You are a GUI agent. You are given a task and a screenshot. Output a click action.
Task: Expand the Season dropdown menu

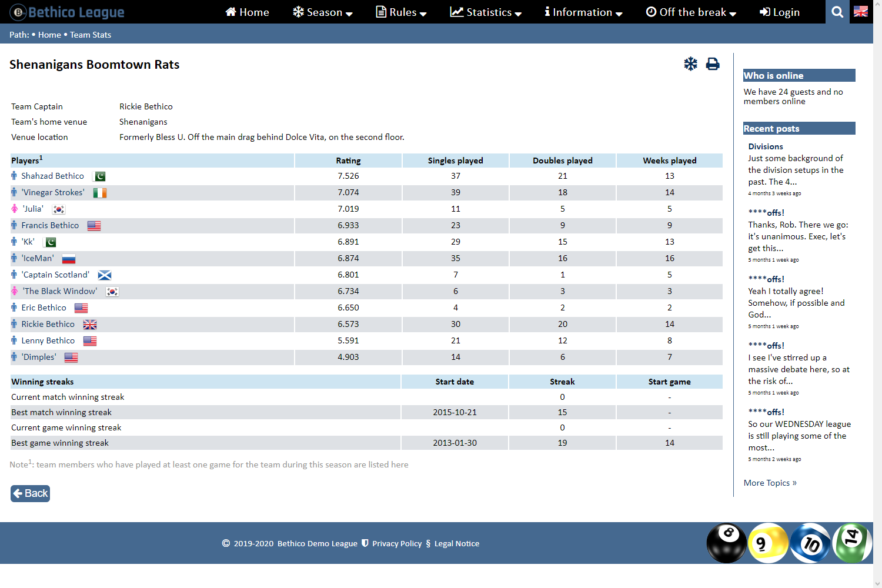click(323, 12)
